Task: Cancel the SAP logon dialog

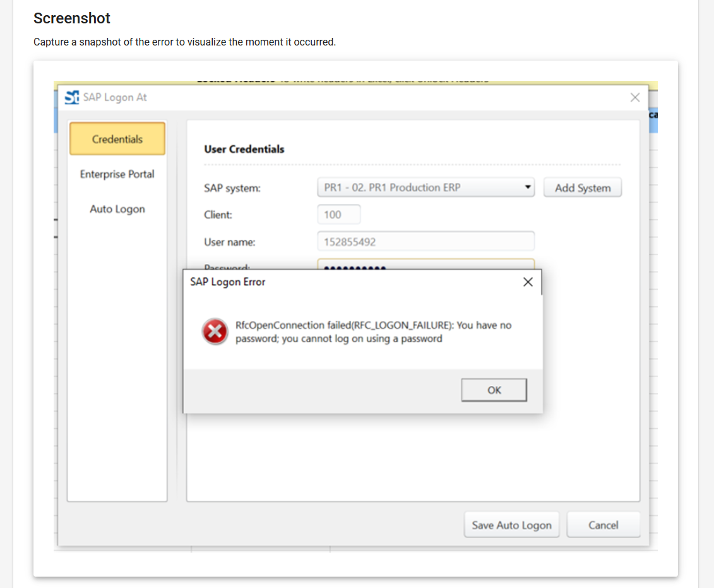Action: (603, 525)
